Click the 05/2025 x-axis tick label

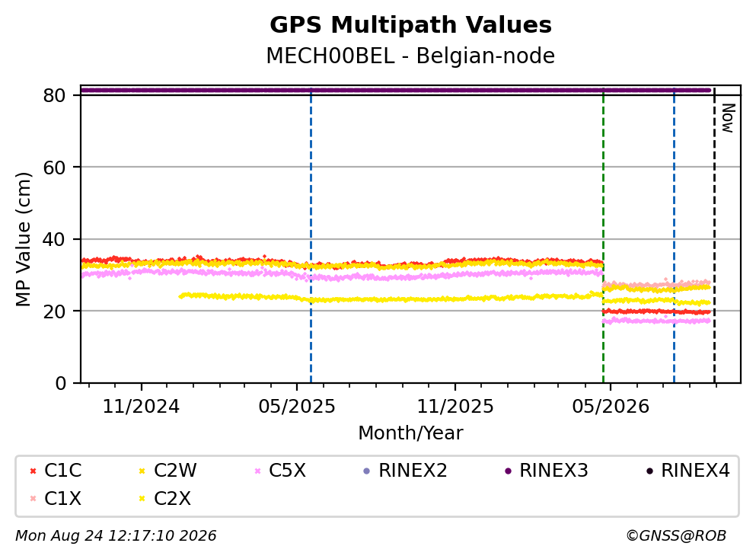(296, 407)
